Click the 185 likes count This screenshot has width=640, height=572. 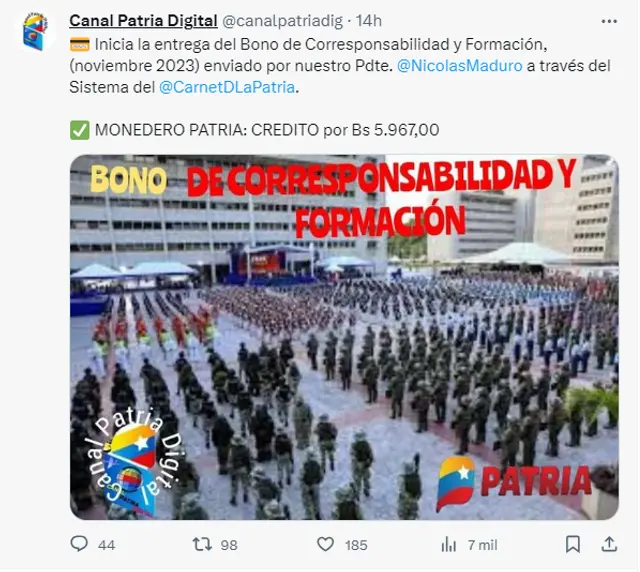point(356,545)
